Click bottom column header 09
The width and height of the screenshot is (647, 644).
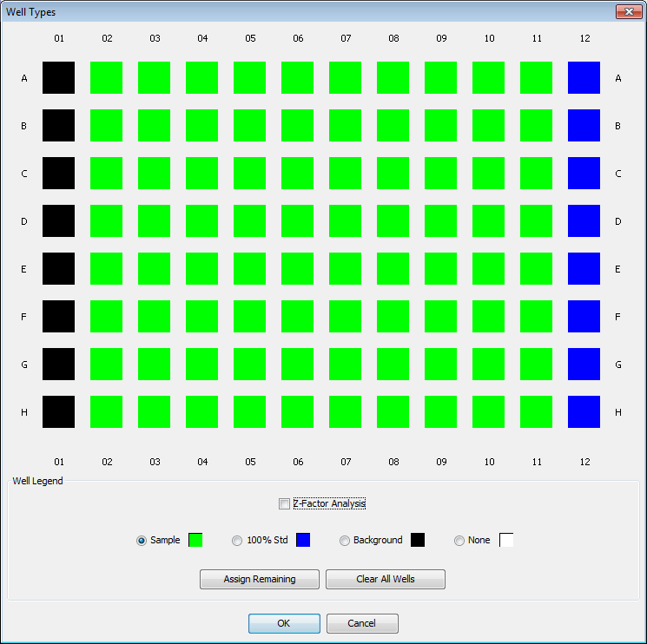(441, 462)
